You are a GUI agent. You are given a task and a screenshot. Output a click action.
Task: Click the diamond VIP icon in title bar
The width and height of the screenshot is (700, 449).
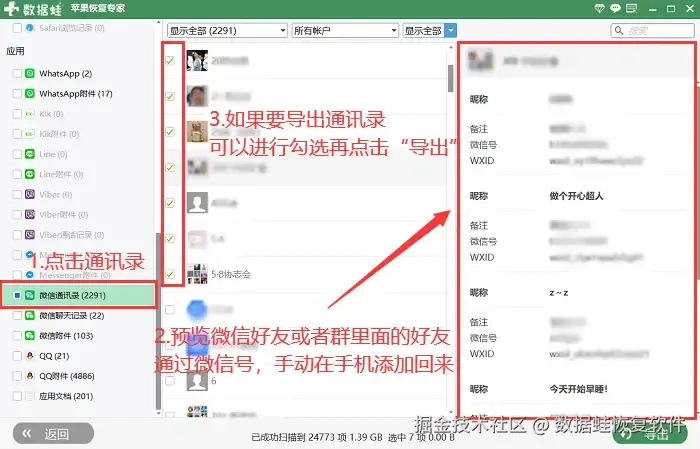pyautogui.click(x=600, y=8)
